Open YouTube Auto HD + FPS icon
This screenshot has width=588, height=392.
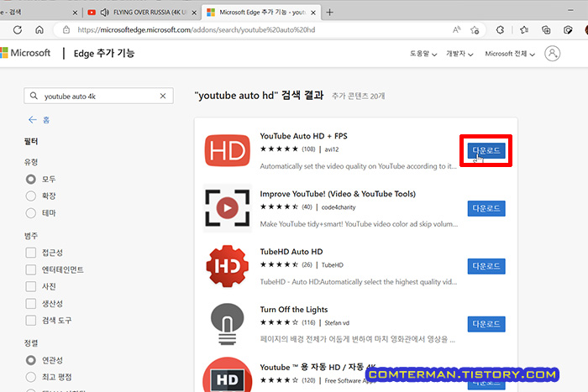click(228, 150)
